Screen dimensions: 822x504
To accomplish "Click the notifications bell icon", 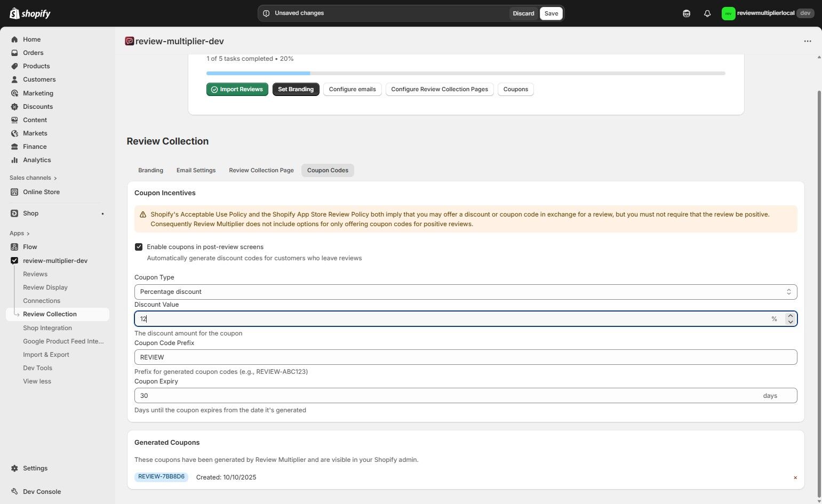I will point(707,13).
